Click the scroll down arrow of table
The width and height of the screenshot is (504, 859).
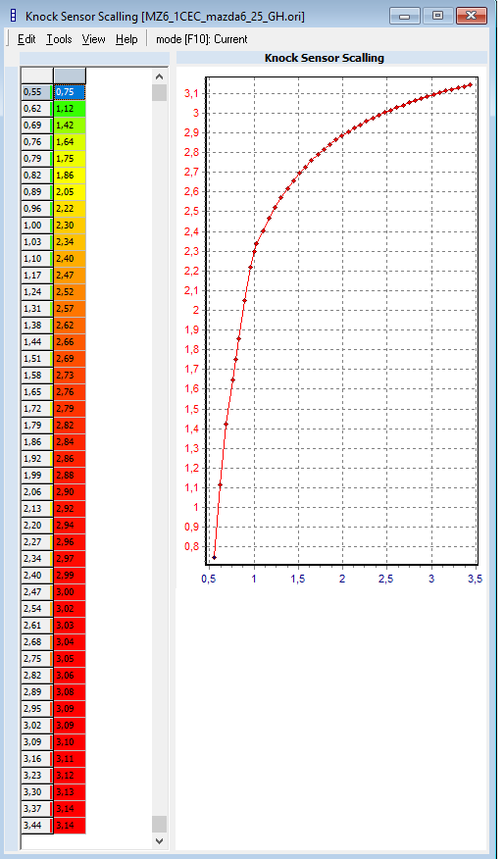pos(160,841)
